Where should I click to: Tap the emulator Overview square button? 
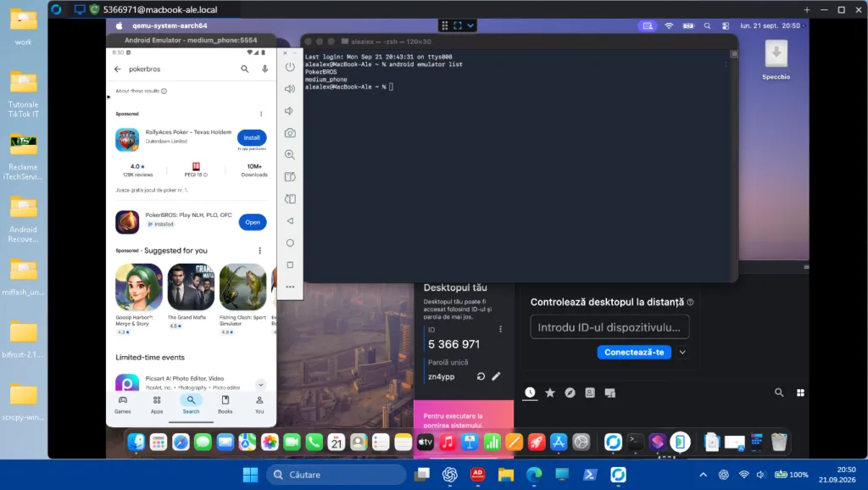pyautogui.click(x=290, y=264)
